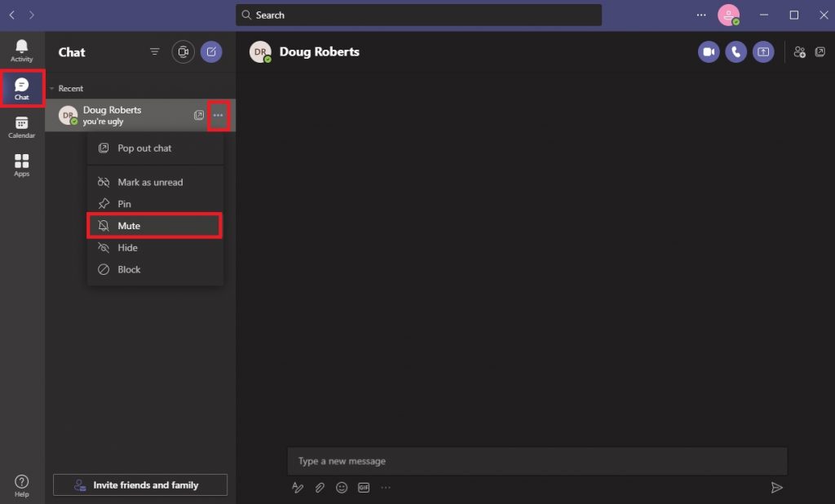Start a video call with Doug Roberts

tap(709, 51)
